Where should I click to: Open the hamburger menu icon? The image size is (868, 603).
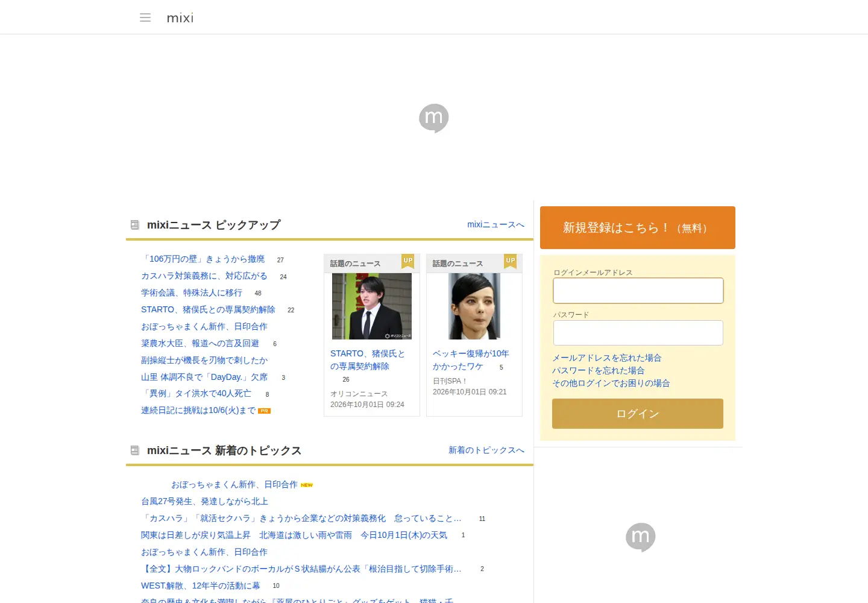click(145, 17)
